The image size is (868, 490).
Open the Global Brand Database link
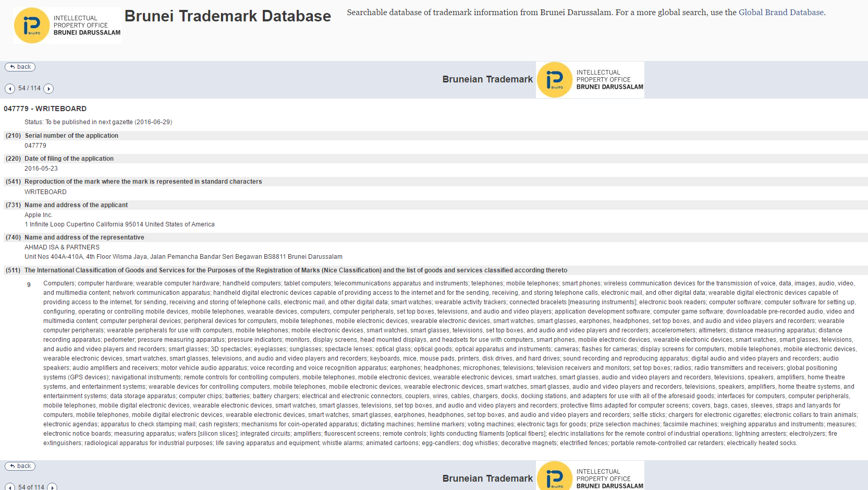[x=781, y=13]
